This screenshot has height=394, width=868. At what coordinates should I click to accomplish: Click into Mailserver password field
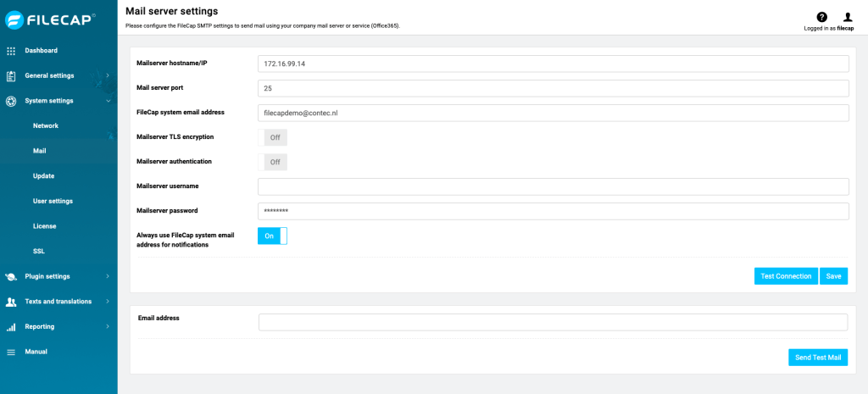click(x=553, y=211)
